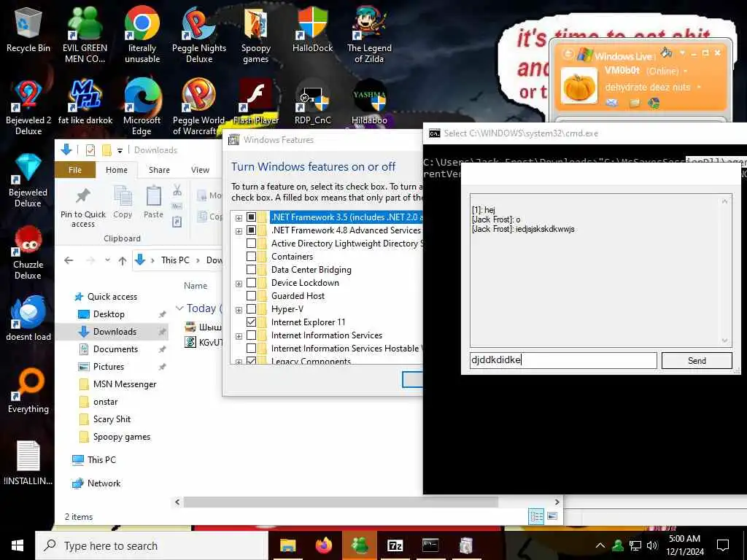Enable Active Directory Lightweight Directory checkbox
The width and height of the screenshot is (747, 560).
[251, 244]
